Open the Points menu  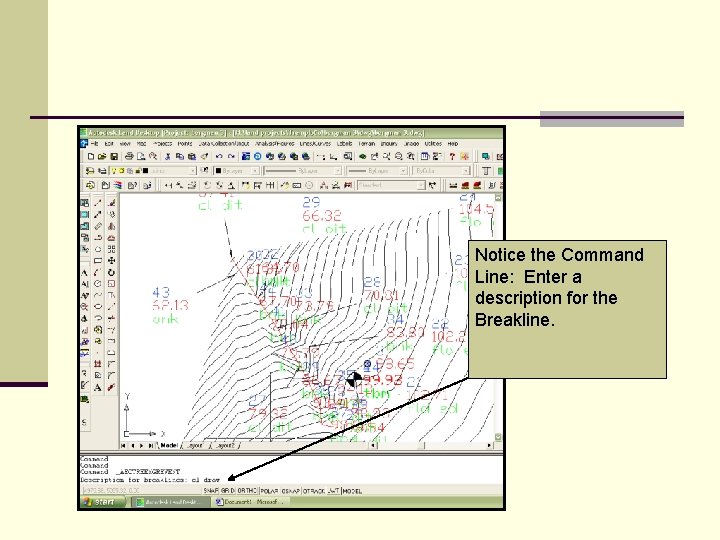point(185,144)
